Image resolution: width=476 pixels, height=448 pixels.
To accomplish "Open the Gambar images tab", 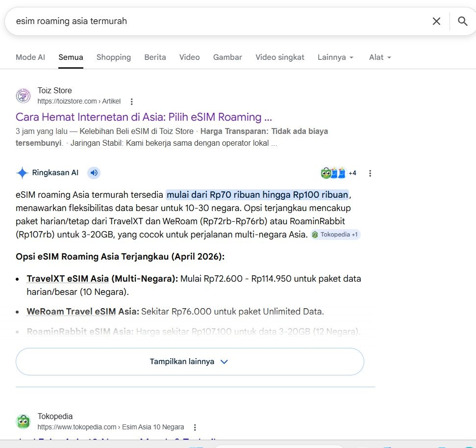I will click(x=227, y=57).
